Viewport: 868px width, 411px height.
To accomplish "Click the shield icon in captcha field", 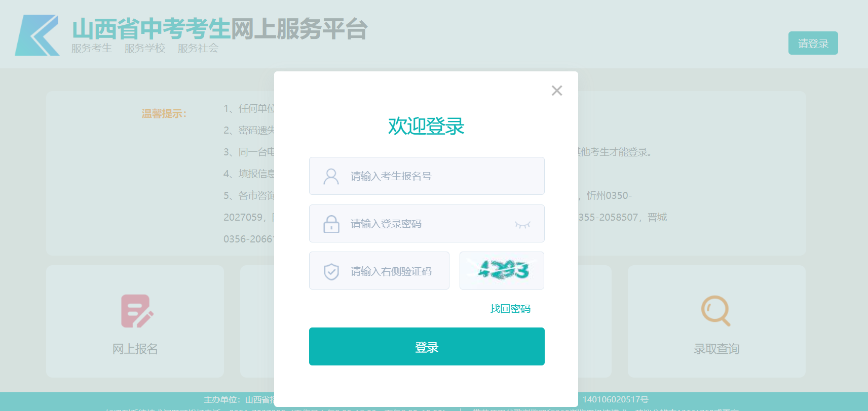I will [331, 271].
